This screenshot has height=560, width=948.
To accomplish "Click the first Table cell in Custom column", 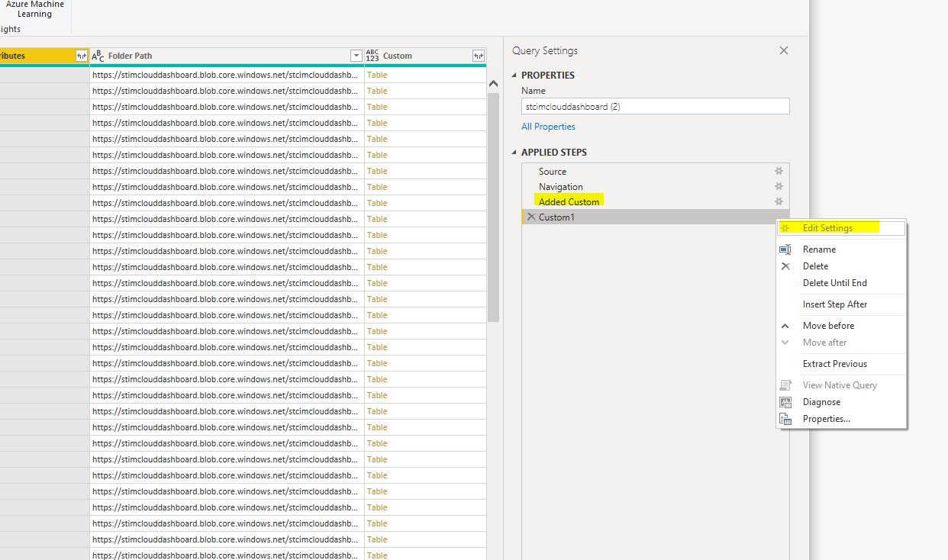I will pos(424,75).
